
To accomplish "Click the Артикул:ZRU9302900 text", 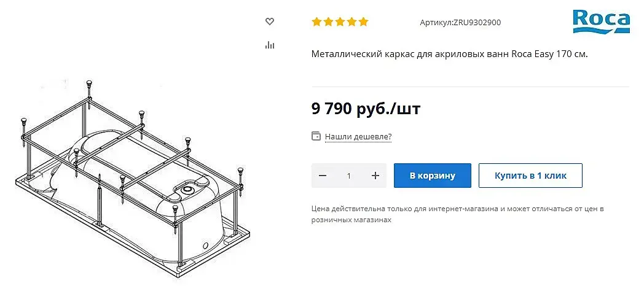I will 460,23.
